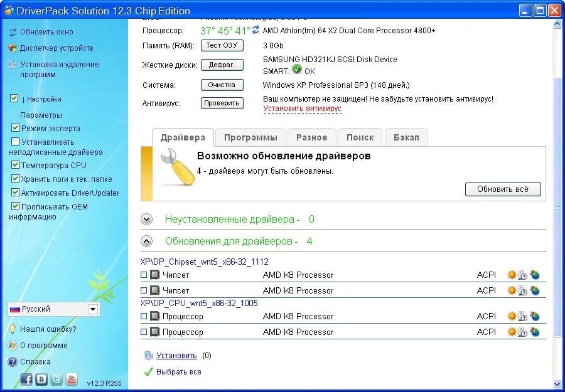Click SAMSUNG HD321KJ SCSI Disk Device text
This screenshot has width=565, height=392.
point(330,60)
